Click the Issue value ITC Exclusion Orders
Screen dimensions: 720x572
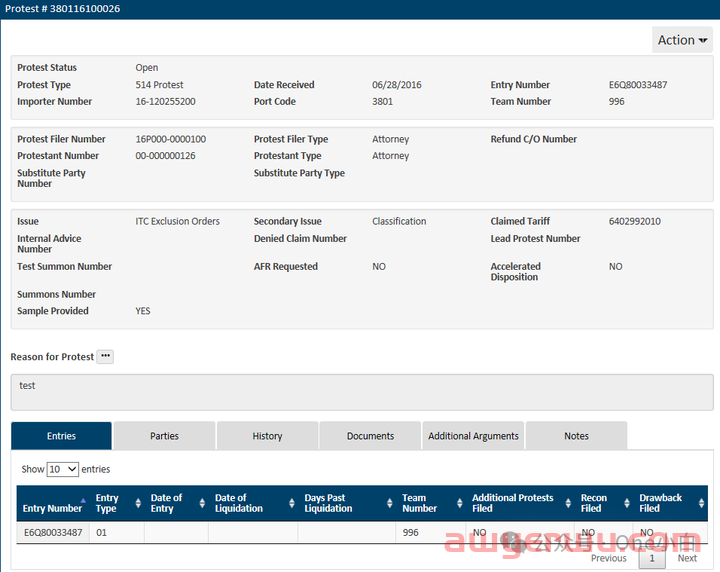(x=178, y=221)
